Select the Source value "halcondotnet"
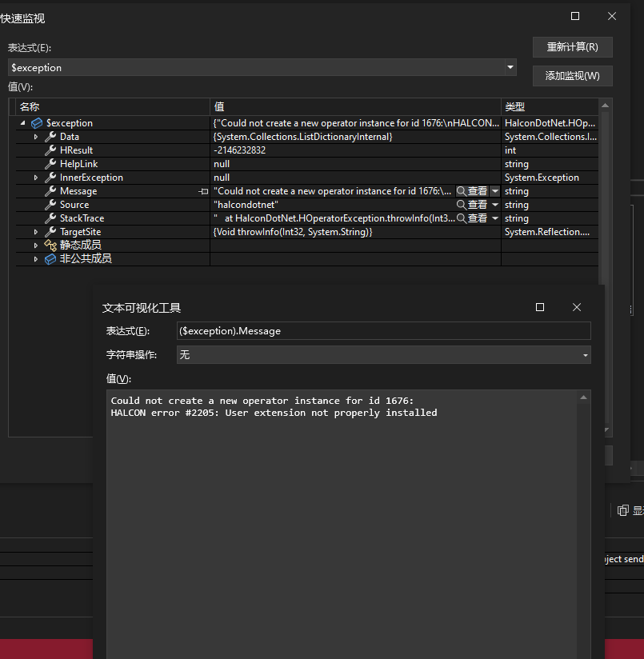The height and width of the screenshot is (659, 644). [x=246, y=205]
